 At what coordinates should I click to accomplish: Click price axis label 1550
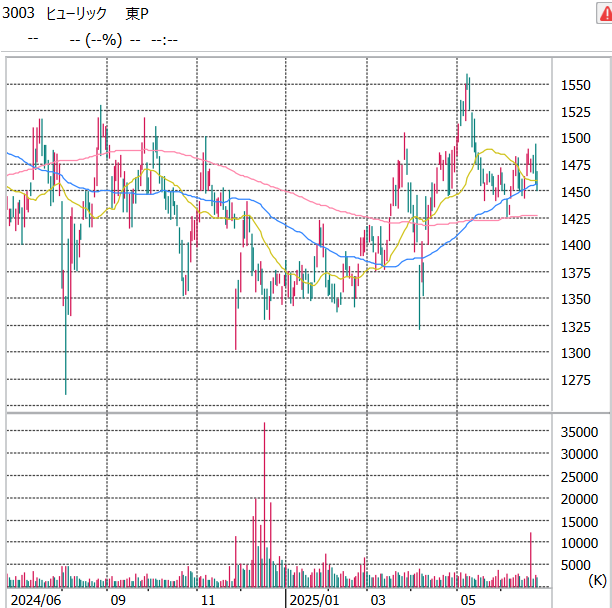[576, 85]
